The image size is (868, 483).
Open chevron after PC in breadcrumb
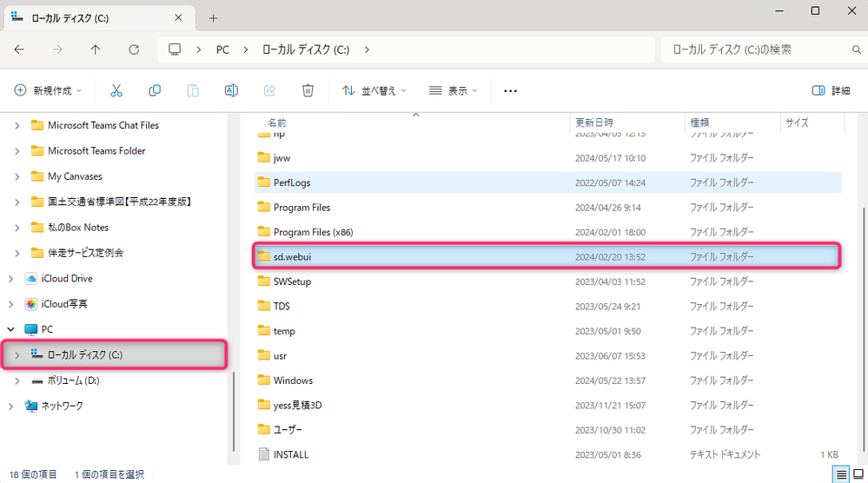point(246,50)
